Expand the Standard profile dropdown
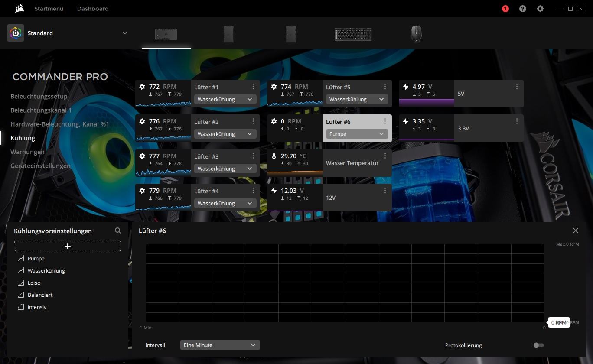This screenshot has width=593, height=364. pos(125,33)
